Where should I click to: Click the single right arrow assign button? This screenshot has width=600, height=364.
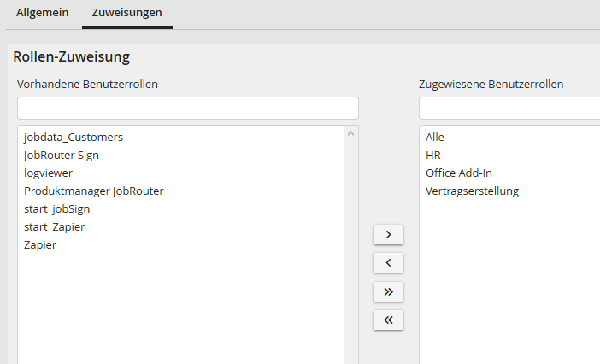(x=388, y=234)
